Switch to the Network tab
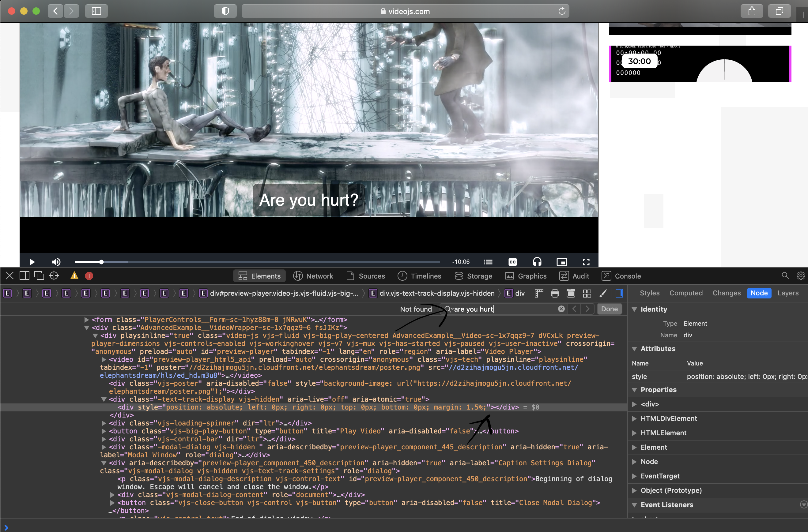The image size is (808, 532). 313,276
